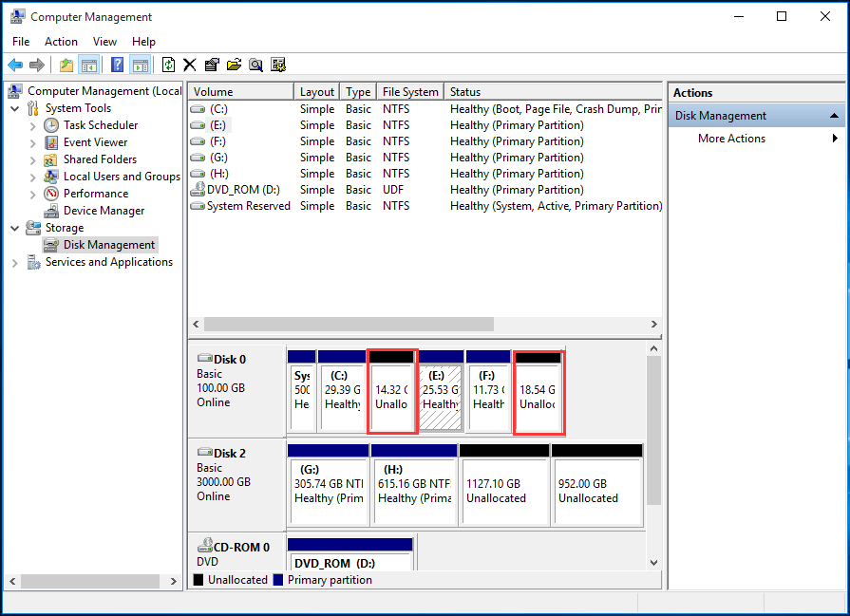Screen dimensions: 850x616
Task: Open the Help question mark icon
Action: pyautogui.click(x=117, y=65)
